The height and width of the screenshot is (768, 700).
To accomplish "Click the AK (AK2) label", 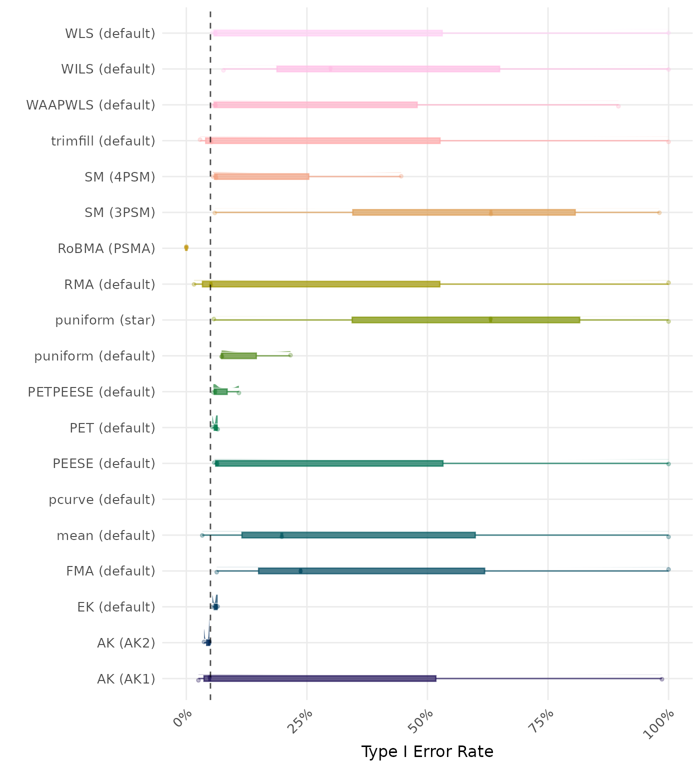I will coord(126,642).
